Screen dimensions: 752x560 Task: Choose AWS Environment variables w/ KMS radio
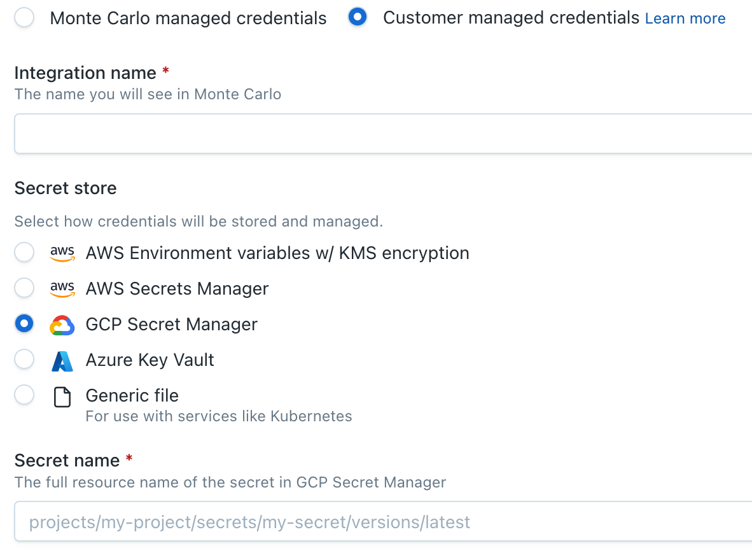click(x=24, y=252)
